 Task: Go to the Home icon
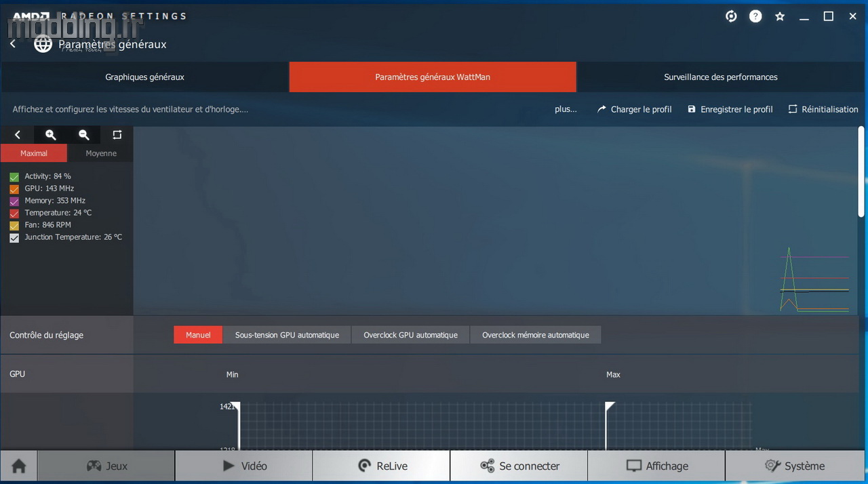[x=19, y=466]
